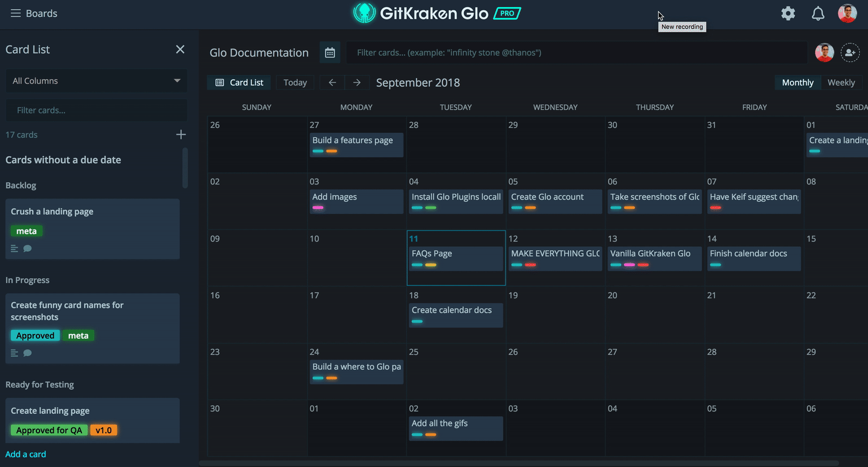The image size is (868, 467).
Task: Open Create Glo account card
Action: [556, 201]
